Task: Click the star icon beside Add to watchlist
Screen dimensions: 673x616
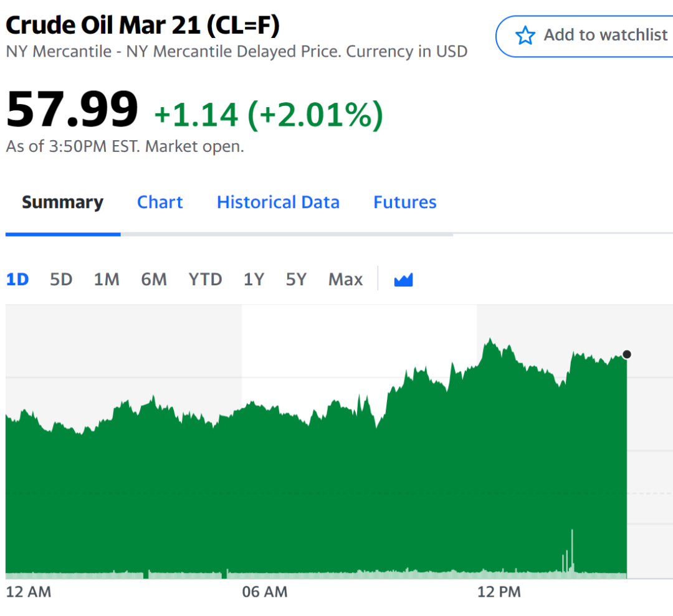Action: (x=525, y=36)
